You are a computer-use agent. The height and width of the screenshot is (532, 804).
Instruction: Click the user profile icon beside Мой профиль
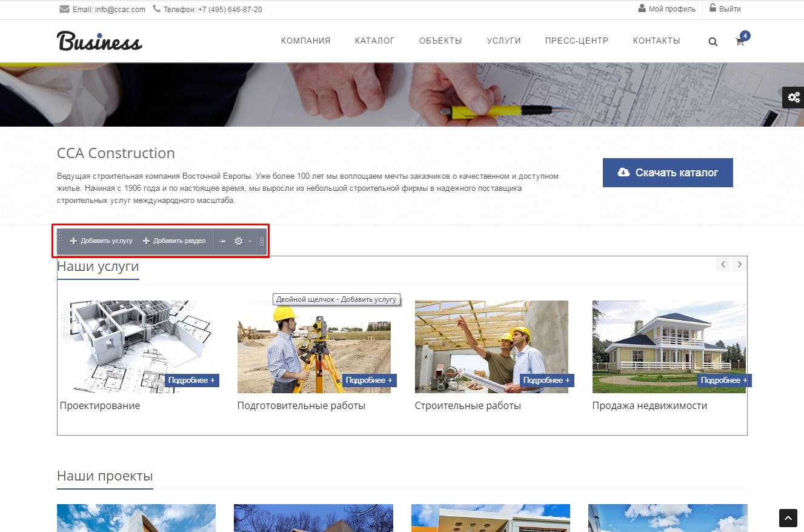click(x=642, y=8)
